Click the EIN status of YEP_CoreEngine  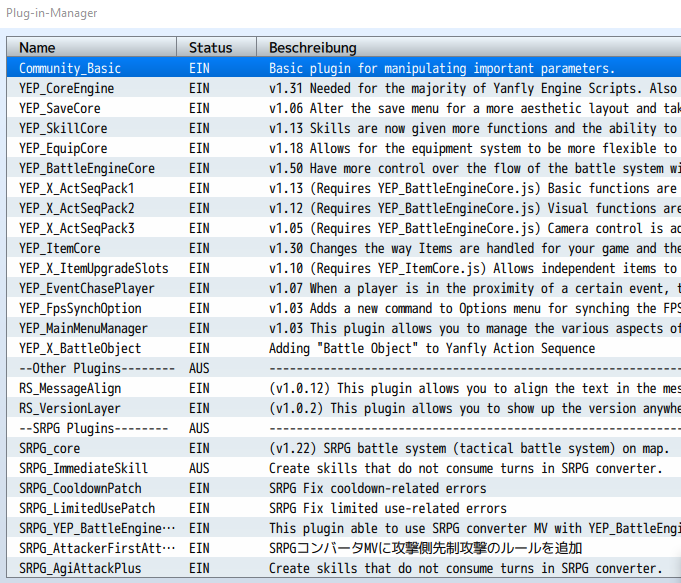(199, 88)
